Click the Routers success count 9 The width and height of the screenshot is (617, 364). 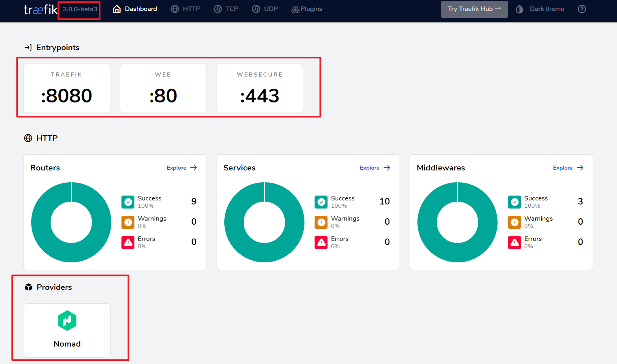click(194, 201)
